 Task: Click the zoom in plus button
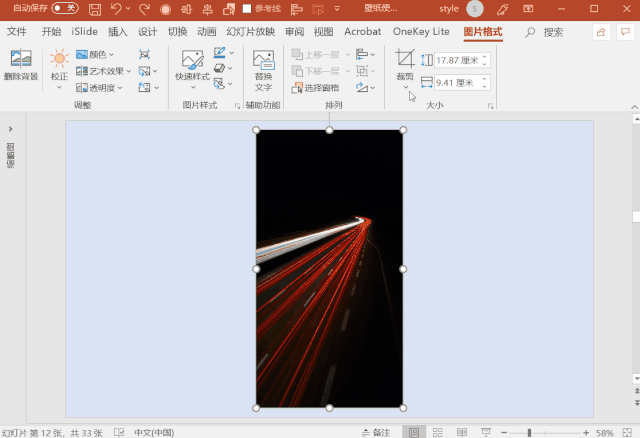(586, 432)
